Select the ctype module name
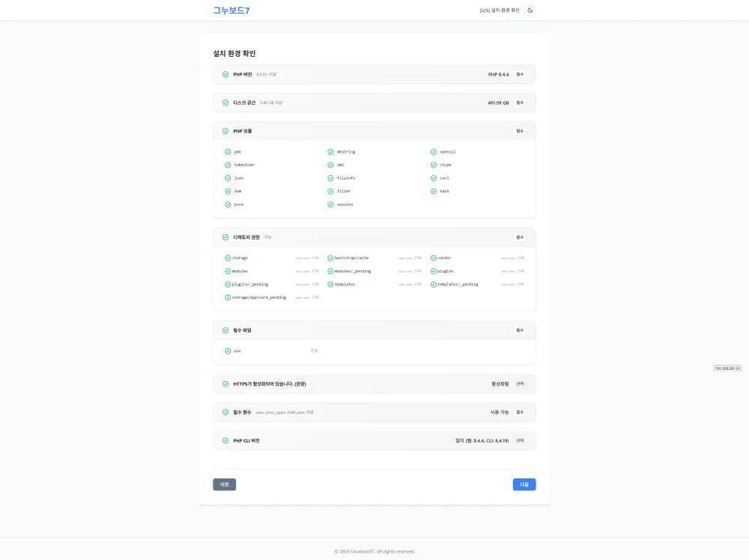 coord(445,165)
